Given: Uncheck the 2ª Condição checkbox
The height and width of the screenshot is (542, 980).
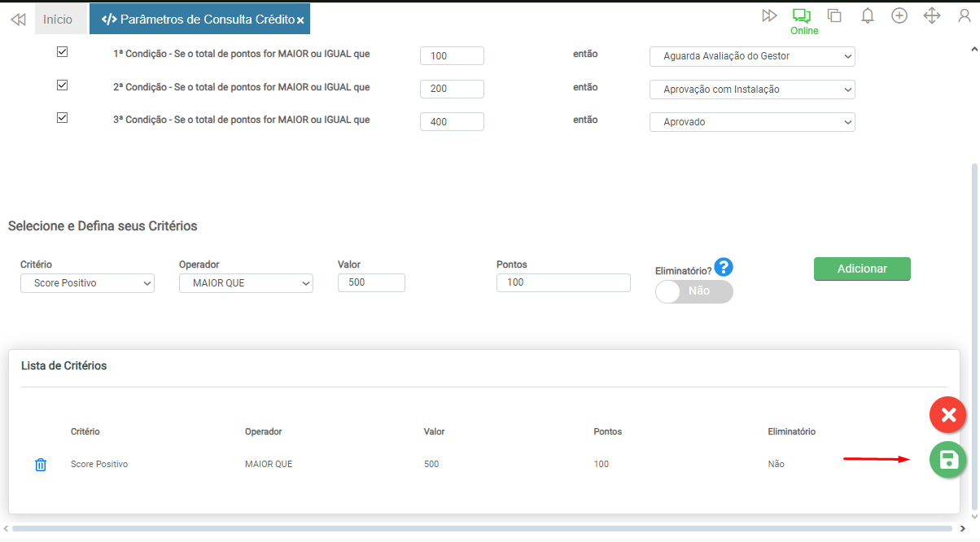Looking at the screenshot, I should (62, 85).
